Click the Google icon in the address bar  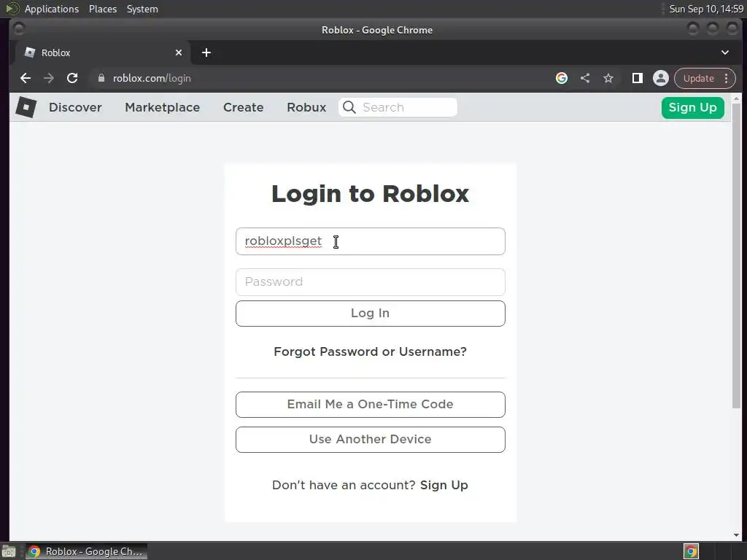[562, 78]
